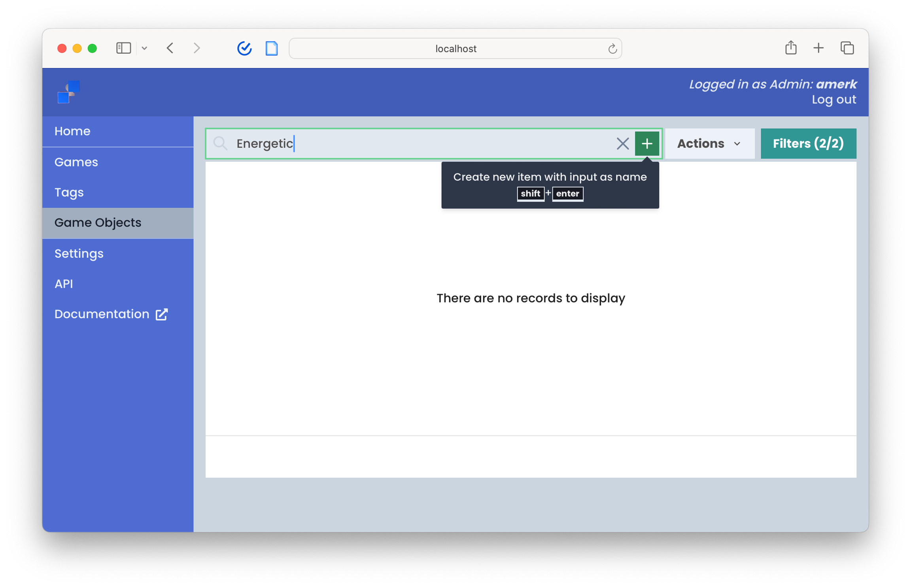Click the magnifier search icon

(x=220, y=144)
